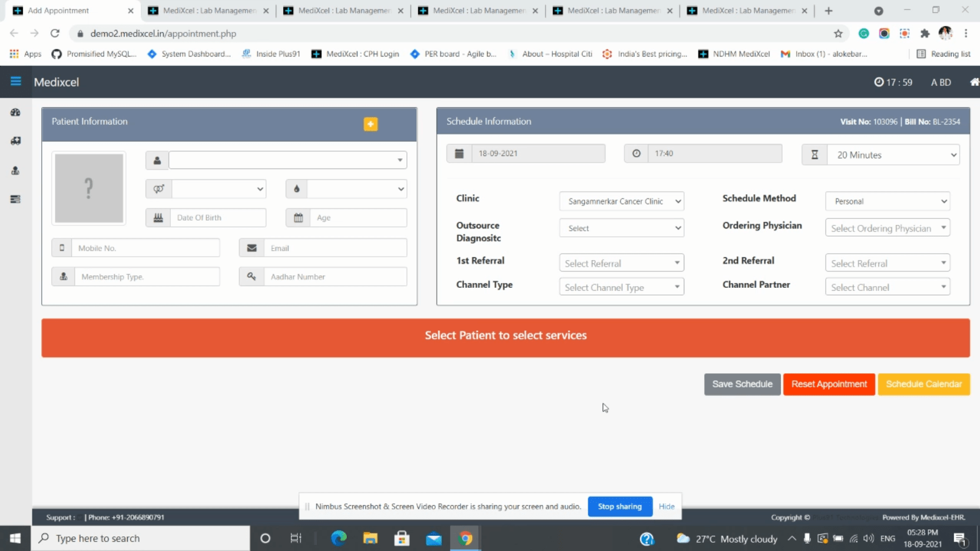Click the Save Schedule button

coord(742,384)
